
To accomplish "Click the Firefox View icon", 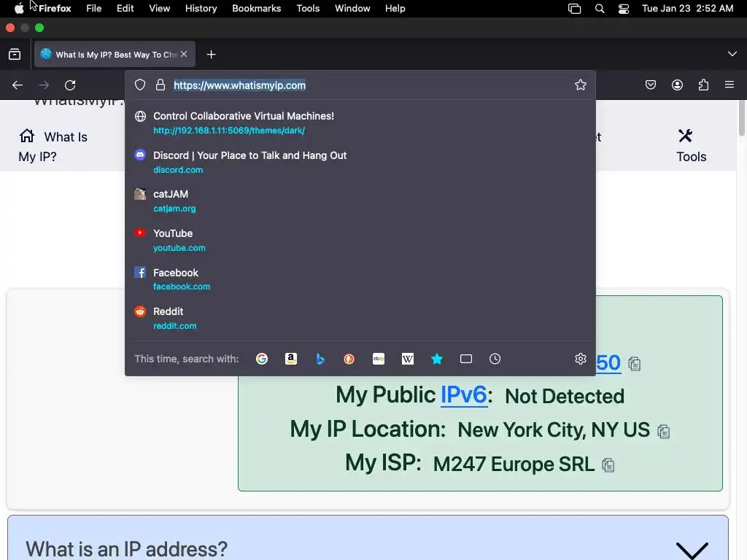I will [15, 54].
